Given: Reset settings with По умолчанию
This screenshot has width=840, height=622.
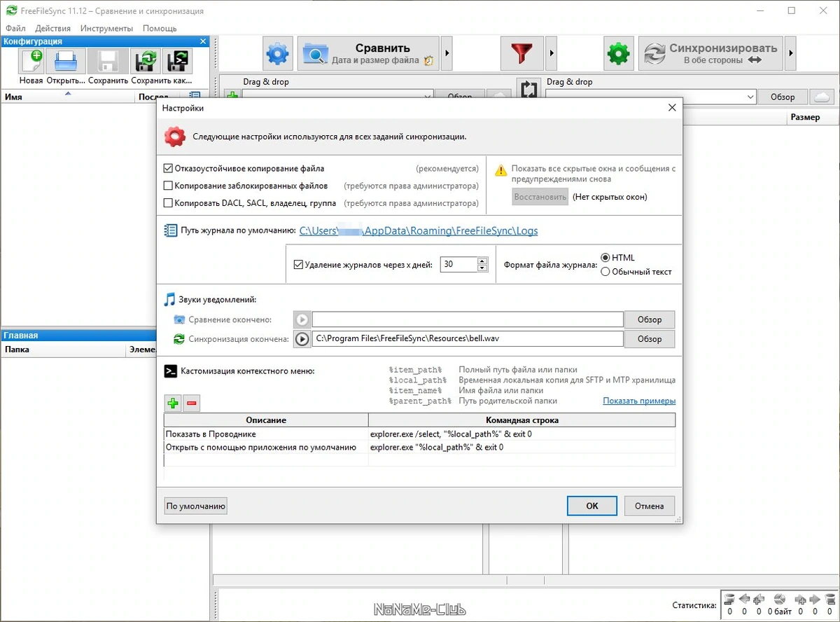Looking at the screenshot, I should (196, 506).
